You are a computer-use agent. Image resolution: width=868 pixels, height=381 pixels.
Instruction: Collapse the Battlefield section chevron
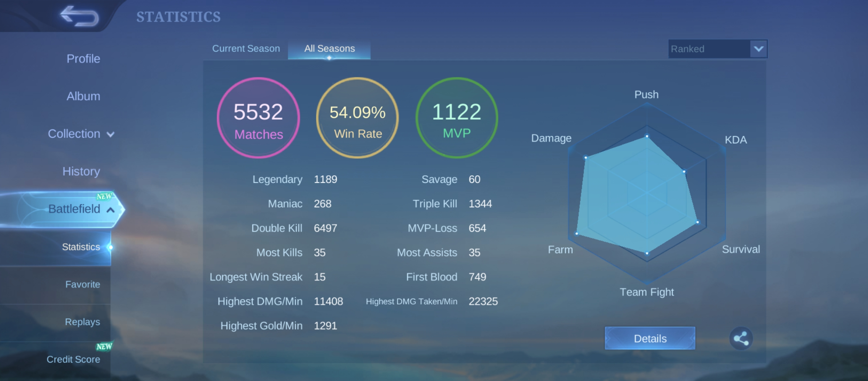point(110,210)
